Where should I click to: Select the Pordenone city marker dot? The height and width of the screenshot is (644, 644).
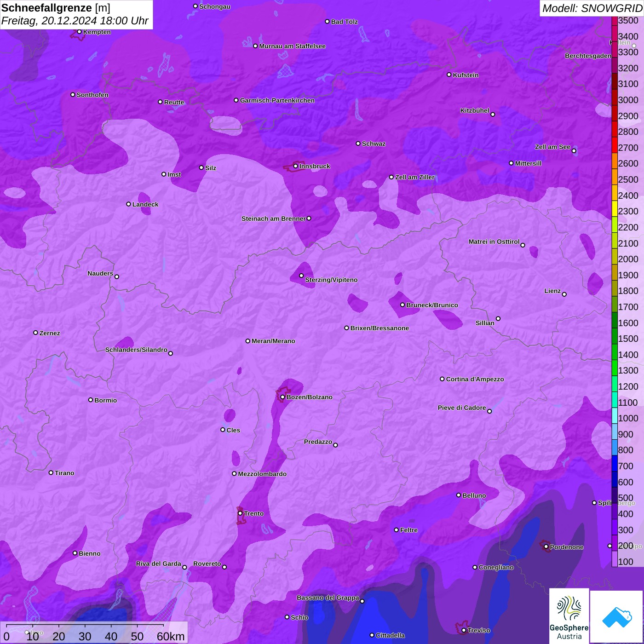tap(546, 546)
